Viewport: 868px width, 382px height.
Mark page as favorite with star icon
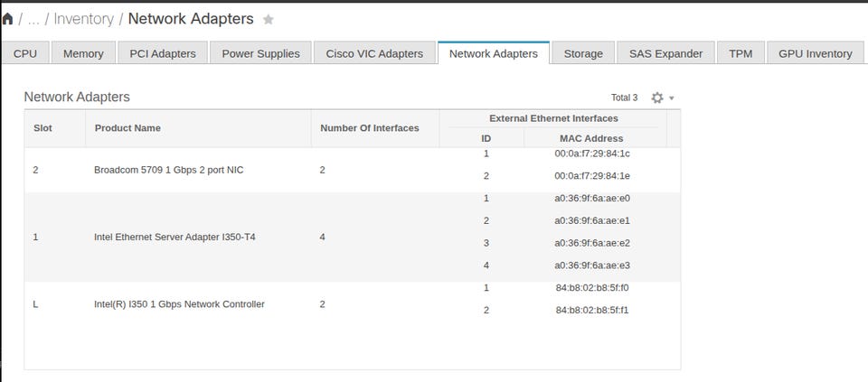coord(268,19)
